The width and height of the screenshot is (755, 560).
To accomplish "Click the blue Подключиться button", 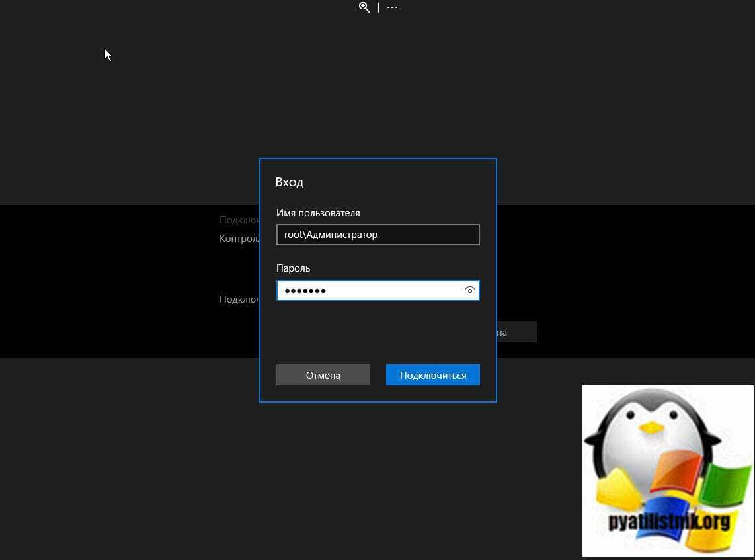I will tap(433, 375).
